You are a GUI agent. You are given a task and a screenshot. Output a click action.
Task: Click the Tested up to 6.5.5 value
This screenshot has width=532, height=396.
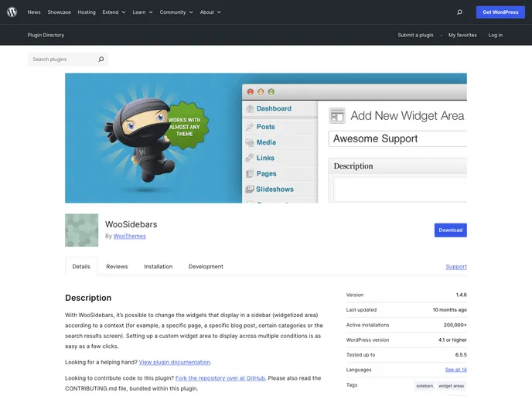point(461,354)
